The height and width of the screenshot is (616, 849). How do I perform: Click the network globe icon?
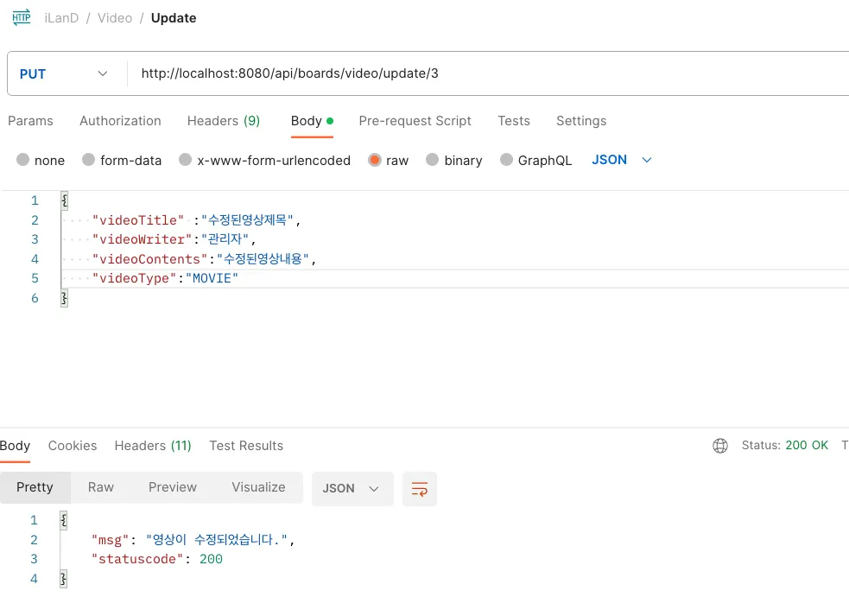[720, 446]
